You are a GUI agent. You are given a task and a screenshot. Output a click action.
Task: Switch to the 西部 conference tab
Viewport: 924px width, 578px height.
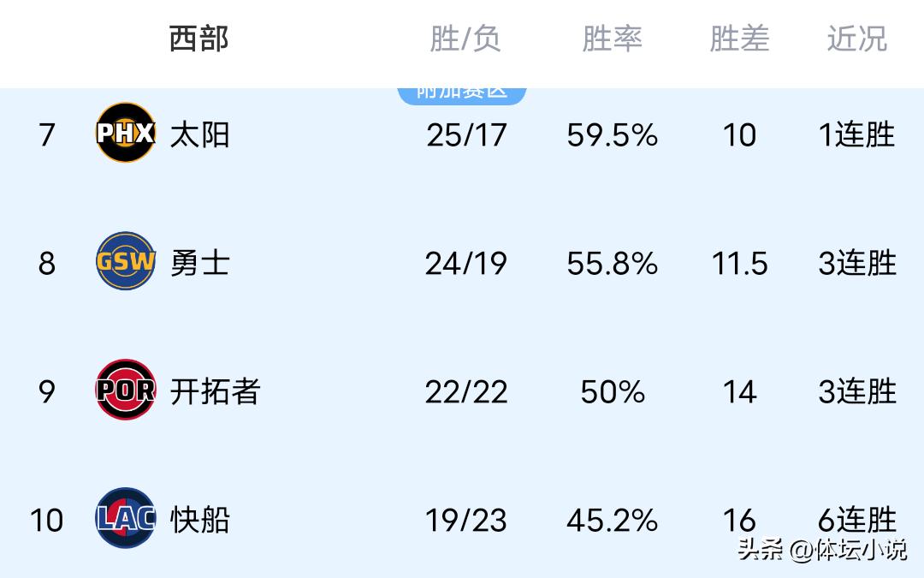198,39
